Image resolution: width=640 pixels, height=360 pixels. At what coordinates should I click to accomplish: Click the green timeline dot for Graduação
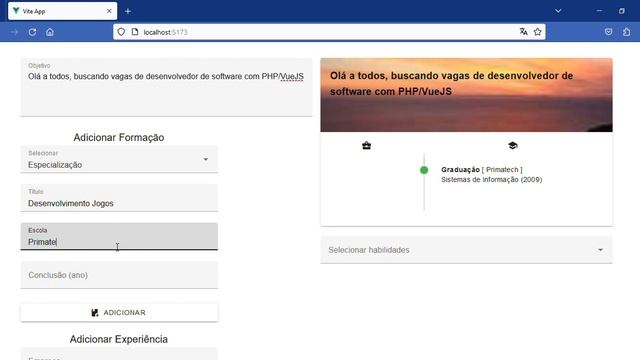pos(424,170)
